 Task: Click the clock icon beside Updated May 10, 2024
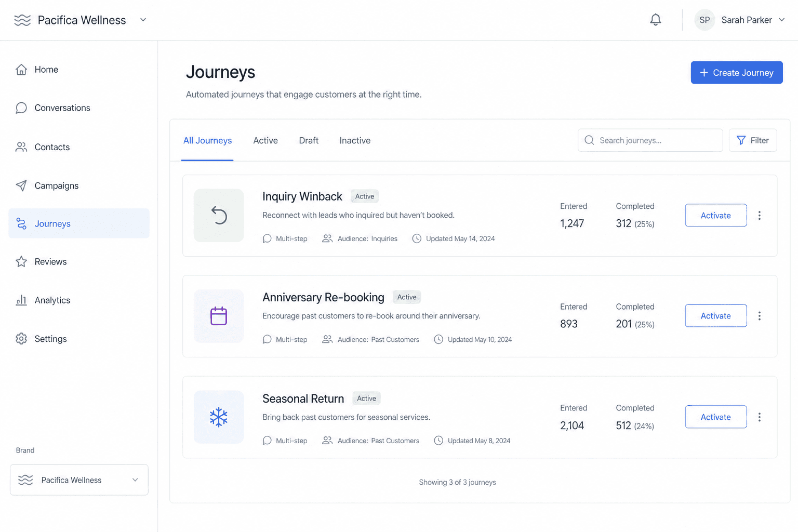pyautogui.click(x=438, y=339)
